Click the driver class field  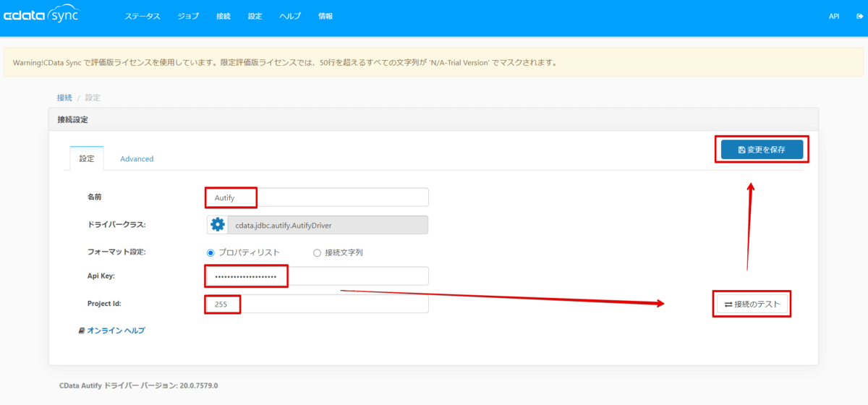coord(328,225)
